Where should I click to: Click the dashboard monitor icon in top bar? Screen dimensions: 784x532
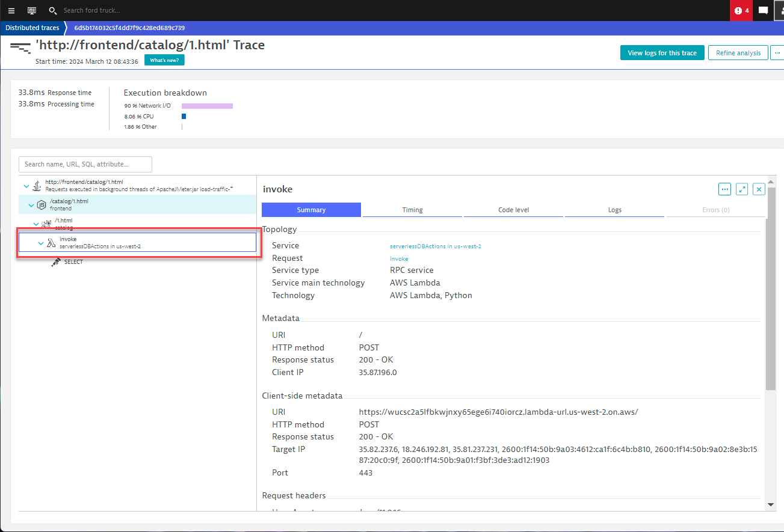click(32, 10)
